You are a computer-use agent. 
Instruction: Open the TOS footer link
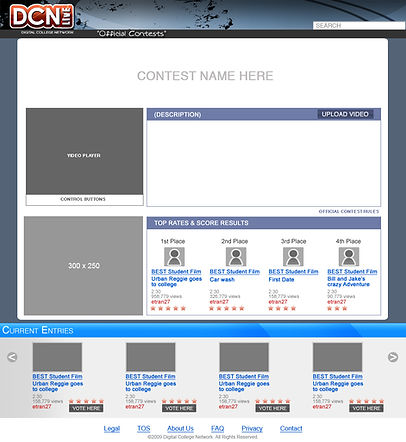click(x=144, y=429)
